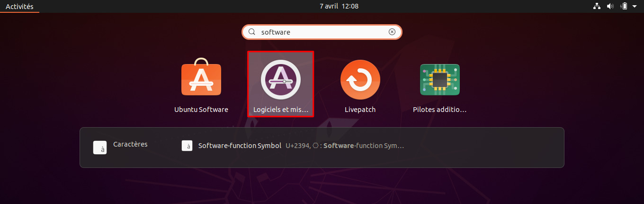Screen dimensions: 644x204
Task: Launch the highlighted Logiciels et mises à jour icon
Action: pyautogui.click(x=281, y=80)
